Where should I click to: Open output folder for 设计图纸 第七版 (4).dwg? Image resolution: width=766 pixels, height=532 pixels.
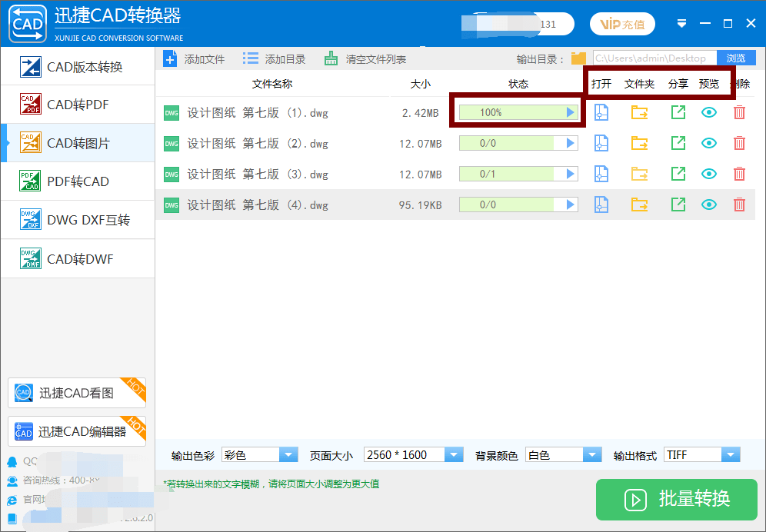639,204
